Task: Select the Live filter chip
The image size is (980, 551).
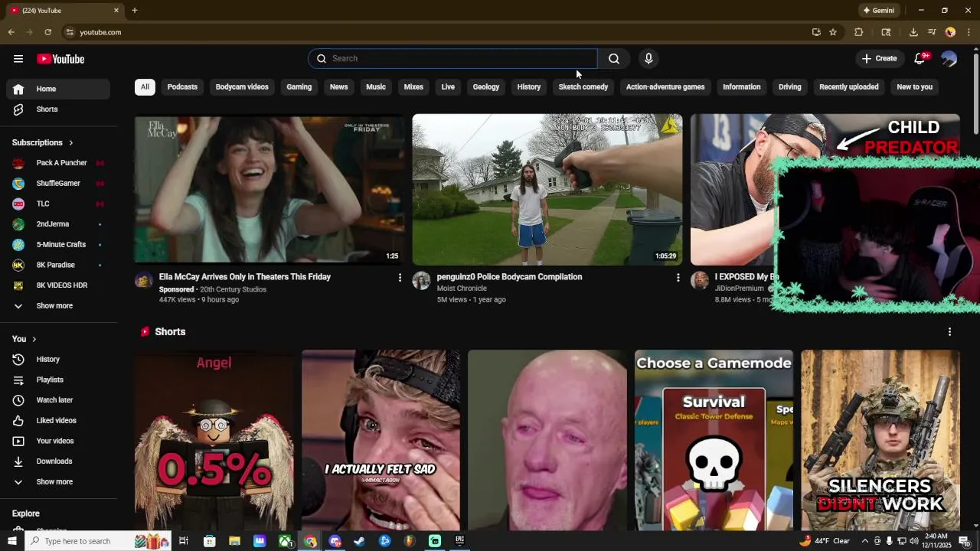Action: click(x=448, y=87)
